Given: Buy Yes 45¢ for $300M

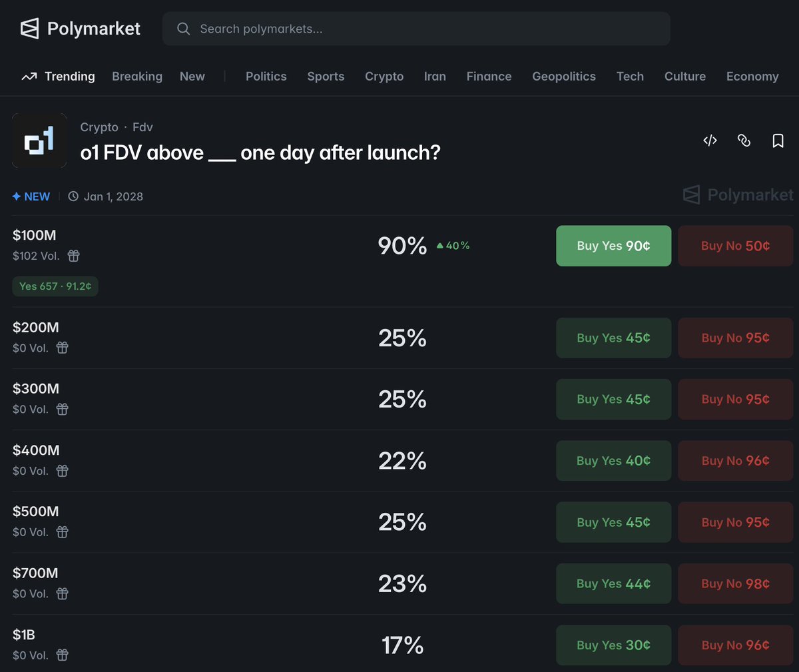Looking at the screenshot, I should pyautogui.click(x=614, y=399).
